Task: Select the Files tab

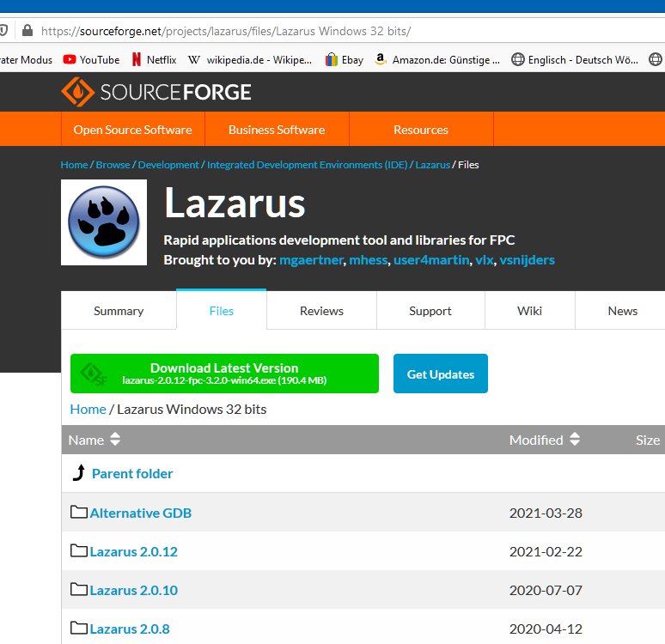Action: coord(222,311)
